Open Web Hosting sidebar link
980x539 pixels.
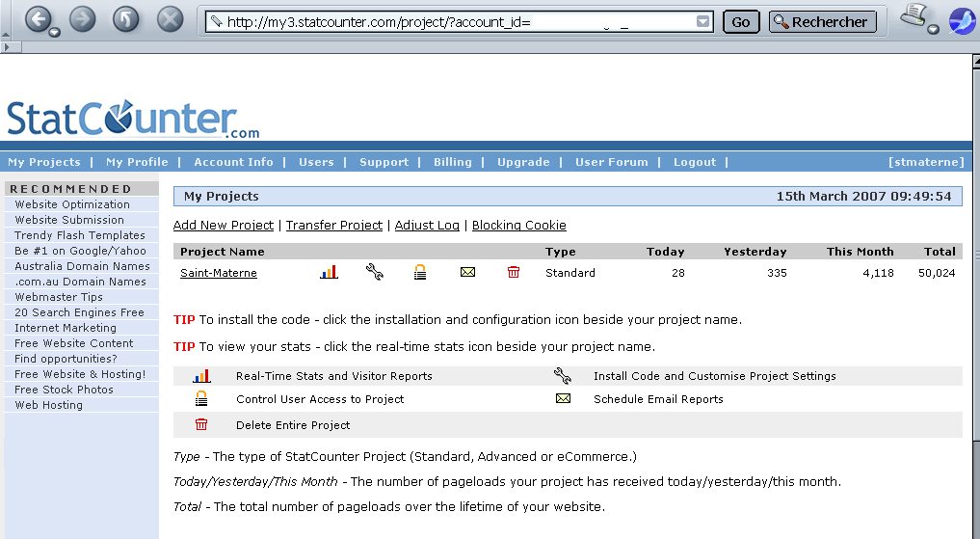click(48, 405)
